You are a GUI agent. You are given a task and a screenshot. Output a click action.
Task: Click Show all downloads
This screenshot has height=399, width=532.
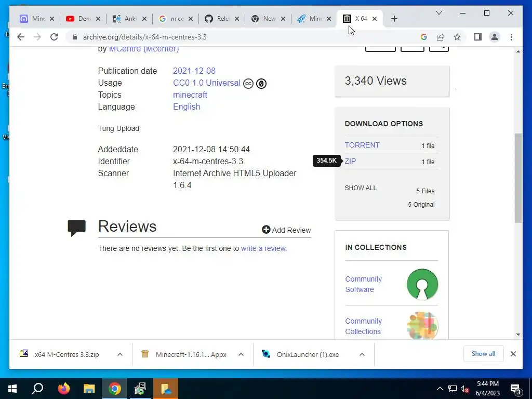pos(484,354)
